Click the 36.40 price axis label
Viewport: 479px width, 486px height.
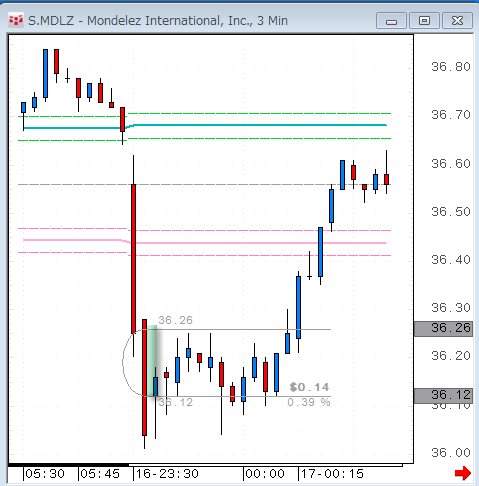click(451, 260)
